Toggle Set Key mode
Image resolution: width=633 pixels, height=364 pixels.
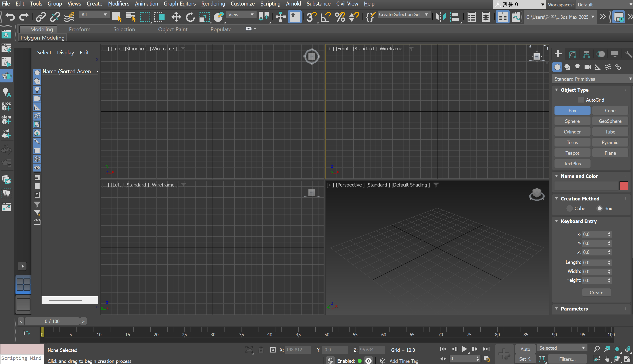[525, 359]
